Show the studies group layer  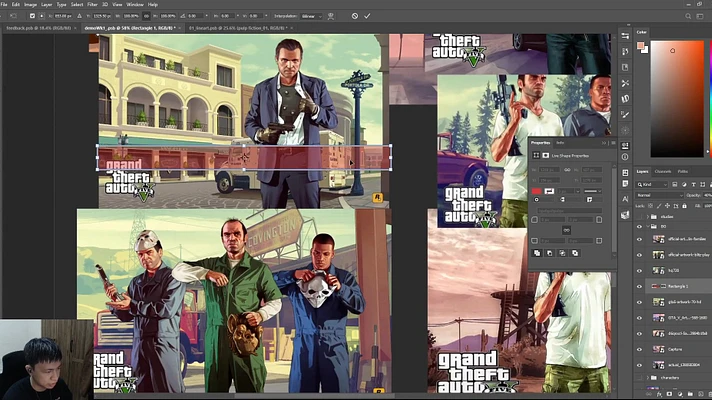point(639,217)
